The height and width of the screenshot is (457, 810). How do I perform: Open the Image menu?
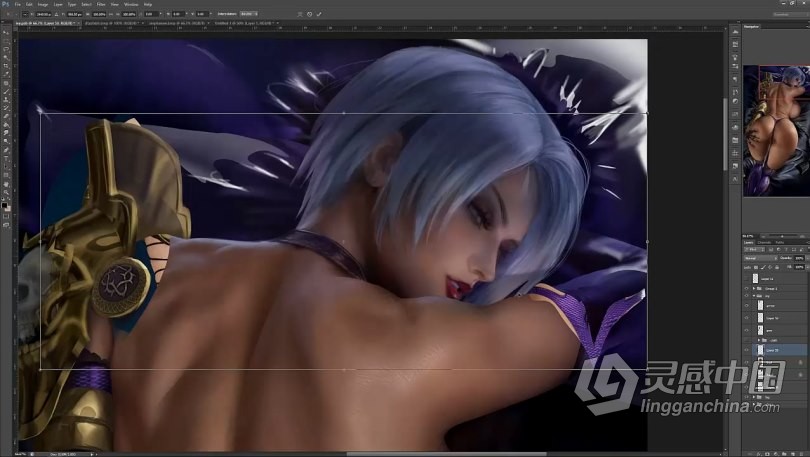43,4
